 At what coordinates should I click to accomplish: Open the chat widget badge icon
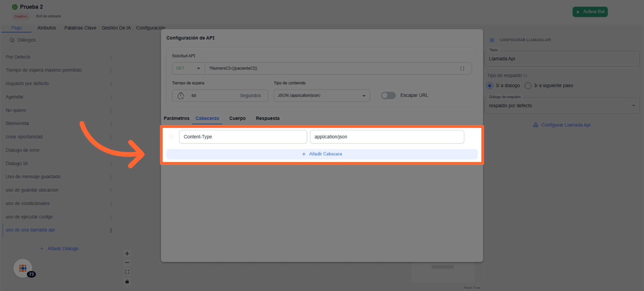[x=23, y=268]
